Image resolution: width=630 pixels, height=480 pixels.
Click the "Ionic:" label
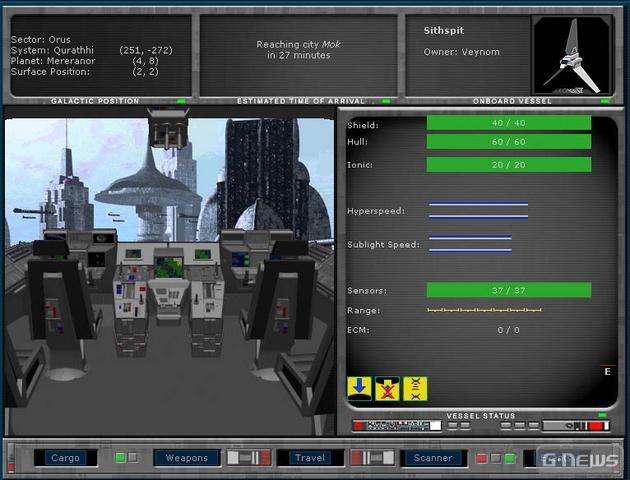click(x=360, y=165)
